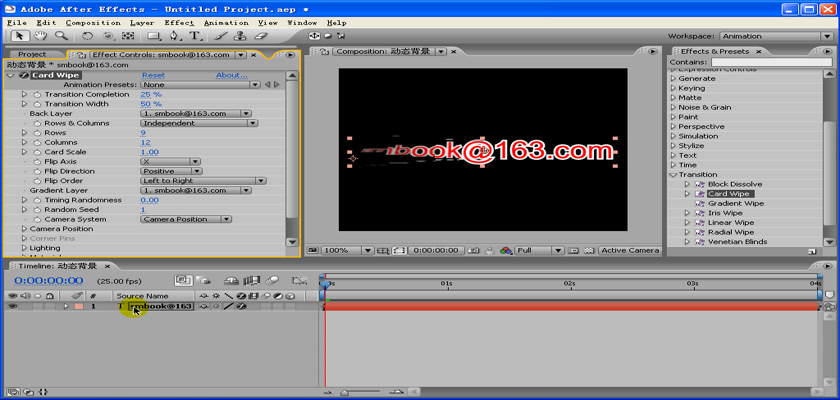Toggle Timing Randomness stopwatch
The width and height of the screenshot is (840, 400).
click(x=38, y=200)
